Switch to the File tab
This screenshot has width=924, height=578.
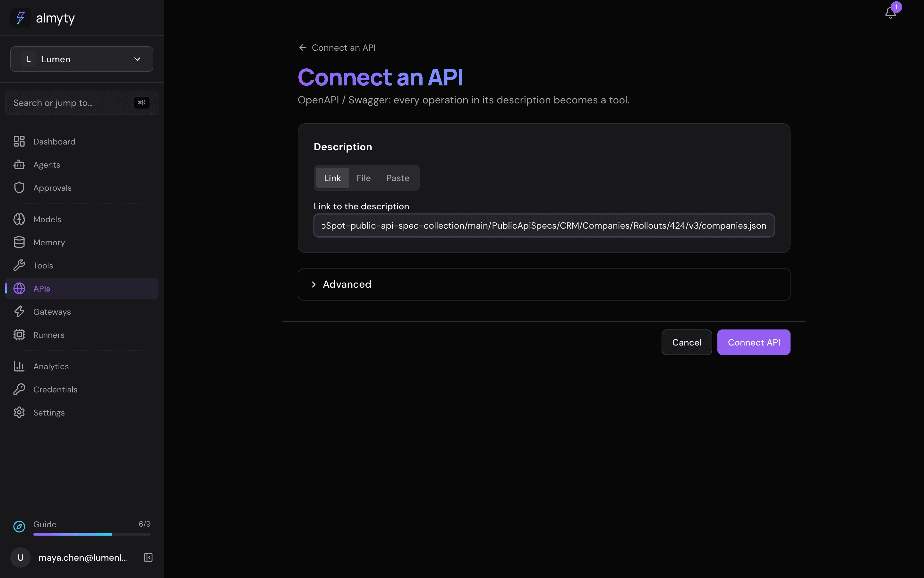click(364, 178)
